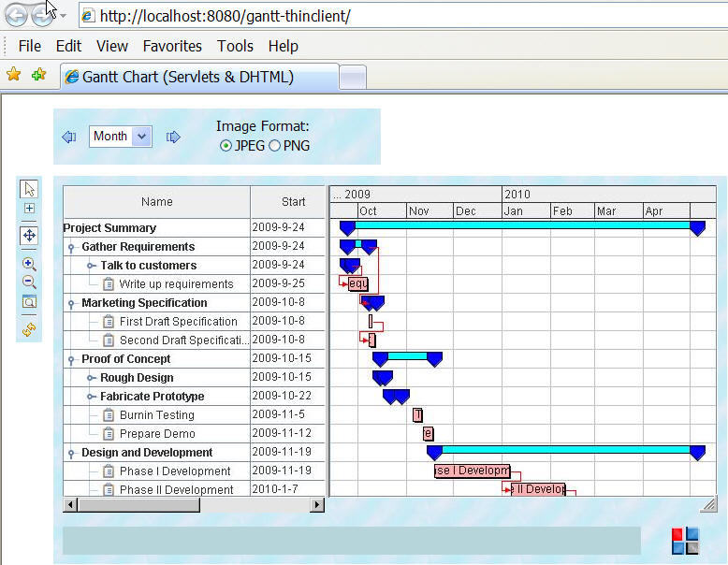The width and height of the screenshot is (728, 565).
Task: Collapse the Design and Development node
Action: point(72,453)
